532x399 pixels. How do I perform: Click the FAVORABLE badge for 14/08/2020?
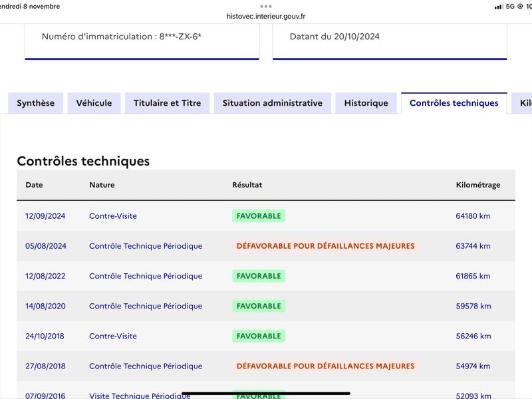[259, 306]
